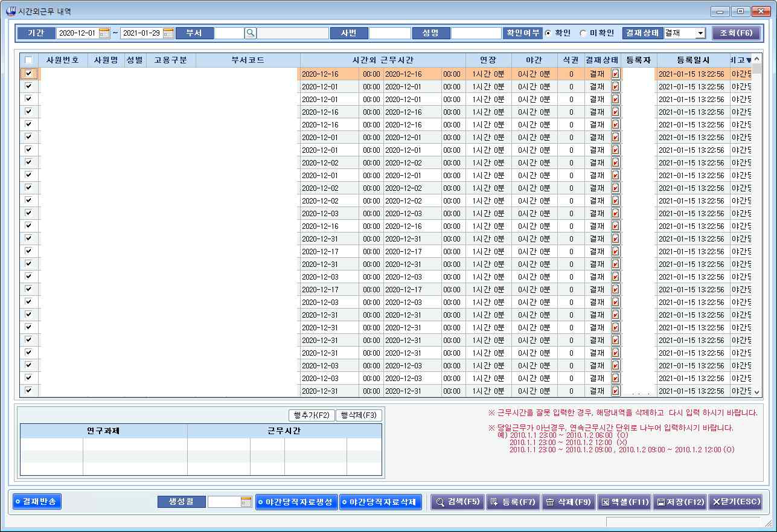Click the 시간외 근무시간 column header
Viewport: 777px width, 532px height.
383,60
